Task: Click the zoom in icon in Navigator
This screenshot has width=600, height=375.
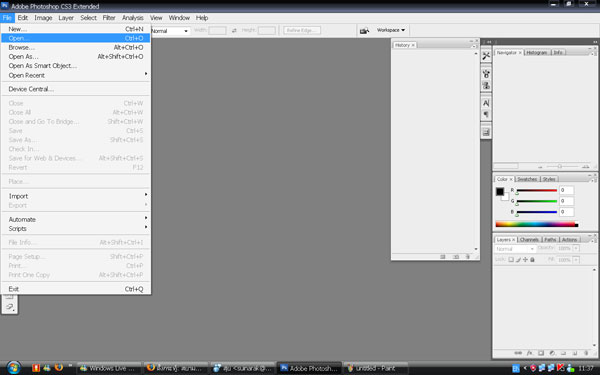Action: click(x=585, y=167)
